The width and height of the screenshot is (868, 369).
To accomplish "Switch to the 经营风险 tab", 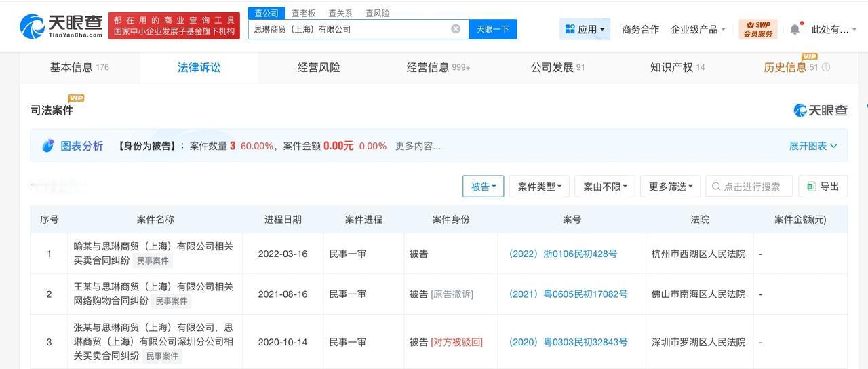I will pyautogui.click(x=319, y=67).
